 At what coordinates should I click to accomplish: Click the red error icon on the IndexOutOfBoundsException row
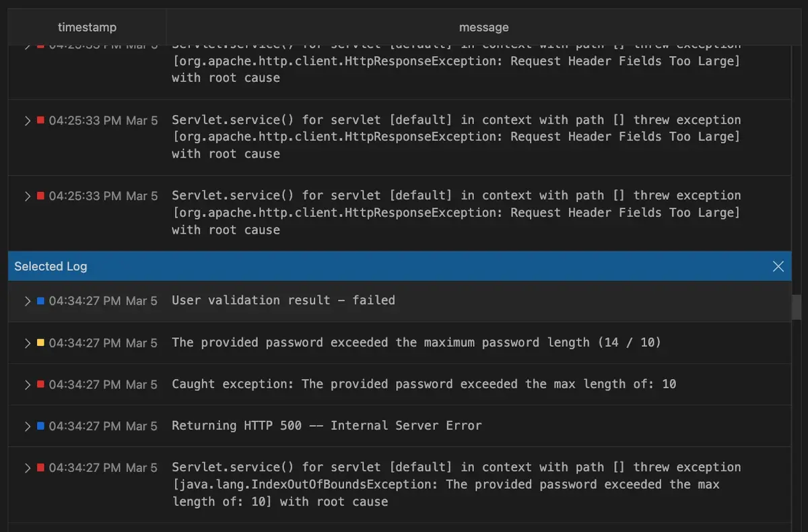(x=40, y=468)
